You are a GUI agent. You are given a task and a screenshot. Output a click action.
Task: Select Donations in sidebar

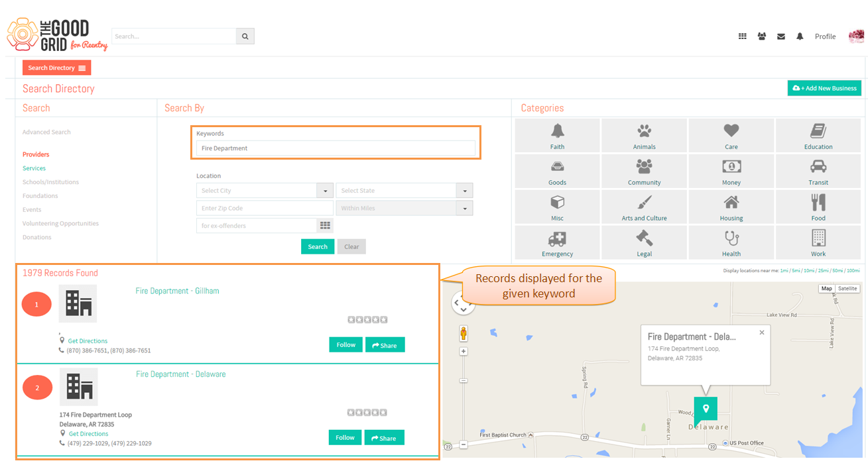(x=37, y=237)
